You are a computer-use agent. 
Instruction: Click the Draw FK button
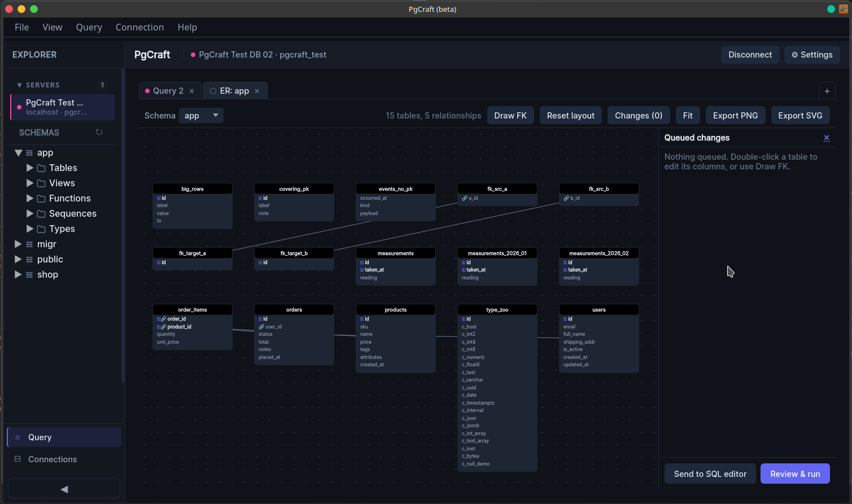[x=510, y=116]
